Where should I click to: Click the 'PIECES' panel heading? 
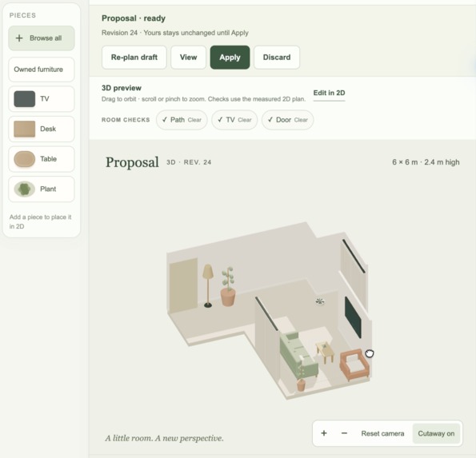pos(22,15)
